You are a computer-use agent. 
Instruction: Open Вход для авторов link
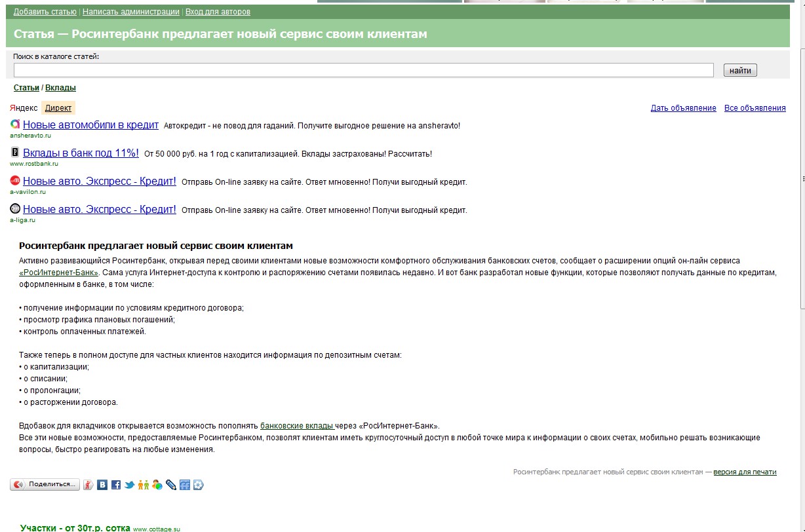point(218,12)
